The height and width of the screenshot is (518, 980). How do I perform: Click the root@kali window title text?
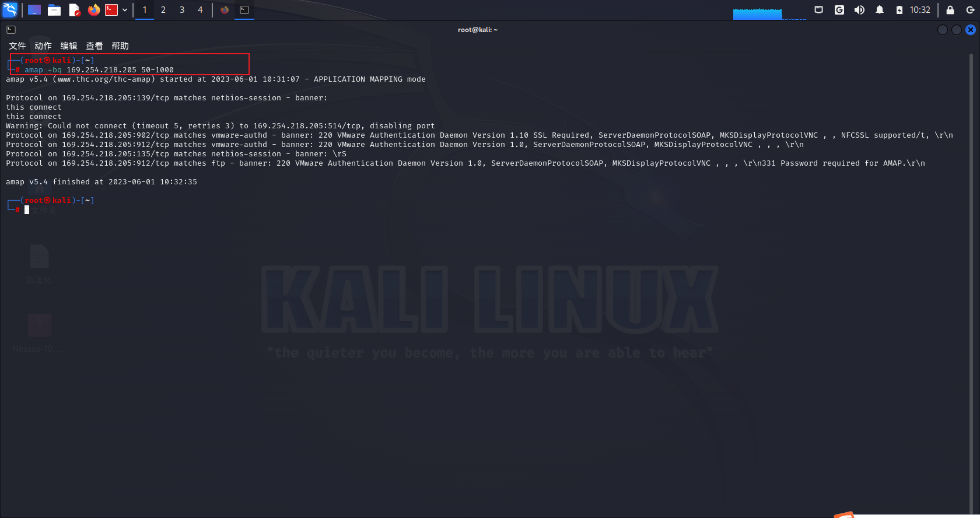click(x=478, y=30)
